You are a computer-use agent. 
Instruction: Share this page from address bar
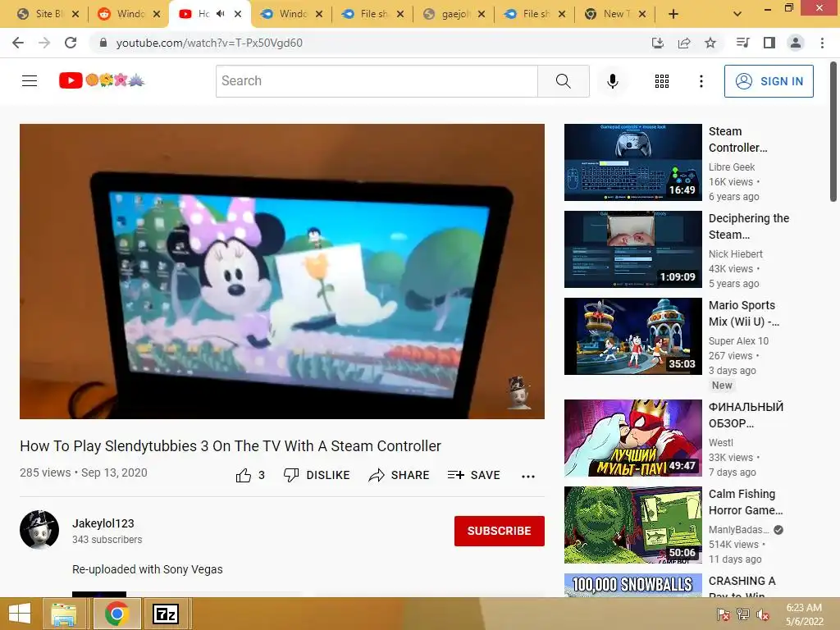(x=684, y=43)
